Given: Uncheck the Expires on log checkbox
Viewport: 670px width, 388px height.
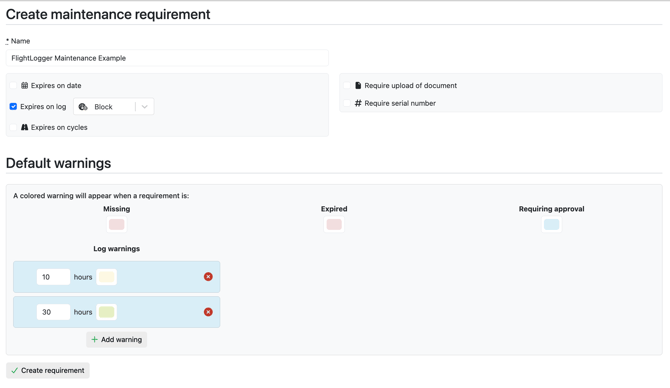Looking at the screenshot, I should coord(13,106).
